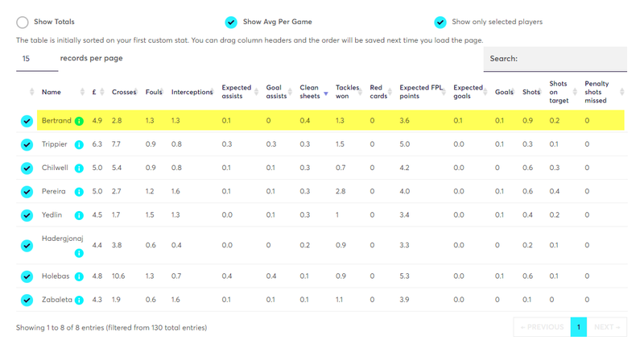This screenshot has width=644, height=357.
Task: Open info icon beside Chilwell
Action: (79, 168)
